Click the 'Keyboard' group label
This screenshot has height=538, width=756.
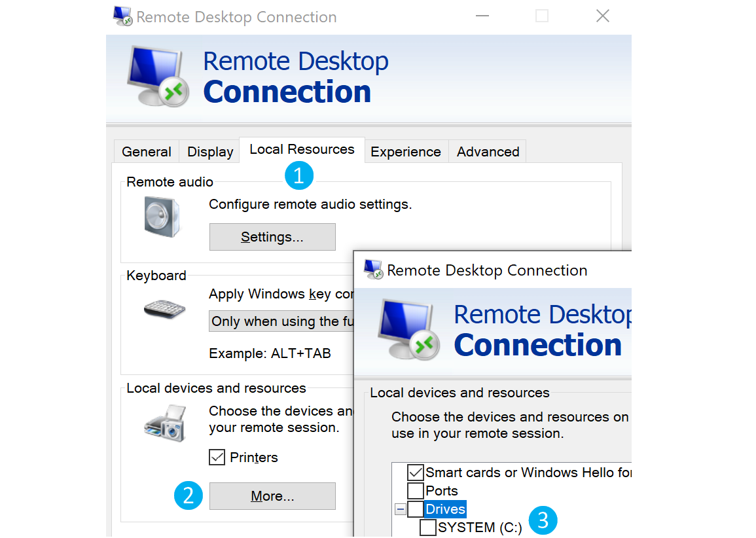[156, 276]
